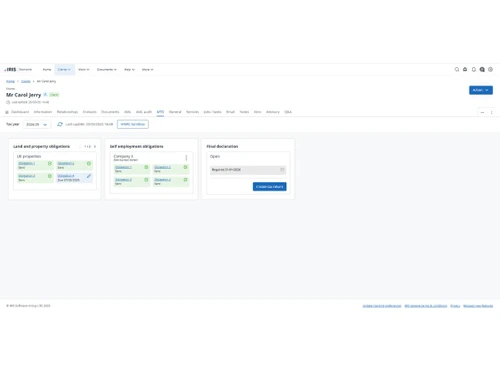Switch to the Dashboard tab
This screenshot has height=375, width=500.
click(x=20, y=112)
